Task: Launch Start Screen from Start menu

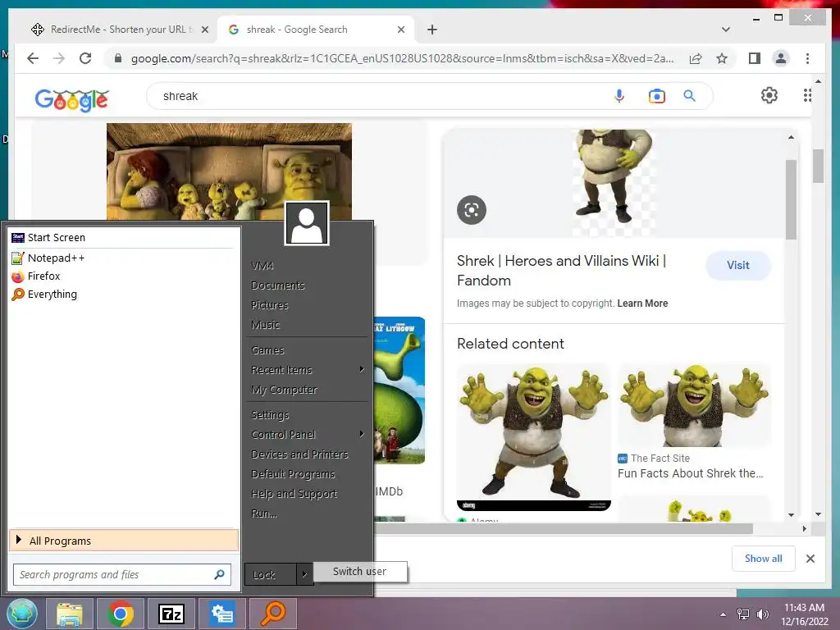Action: coord(124,237)
